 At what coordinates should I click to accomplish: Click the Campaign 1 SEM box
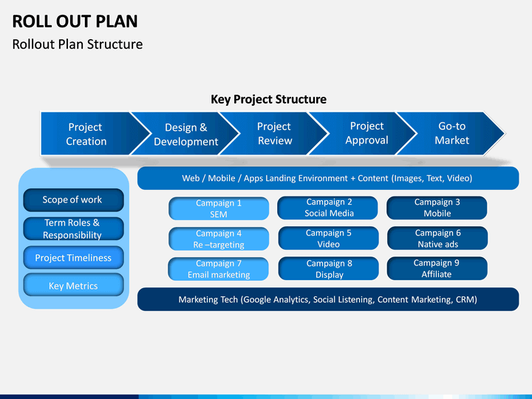click(219, 208)
